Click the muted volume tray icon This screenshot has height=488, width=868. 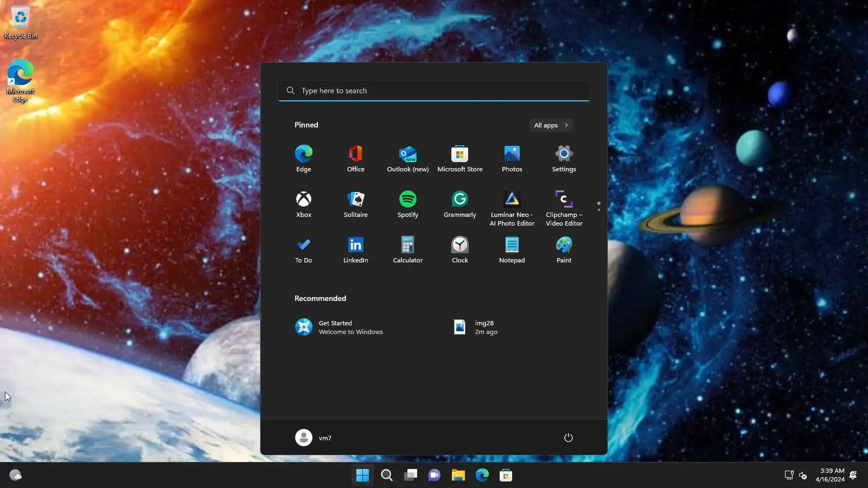[x=803, y=476]
